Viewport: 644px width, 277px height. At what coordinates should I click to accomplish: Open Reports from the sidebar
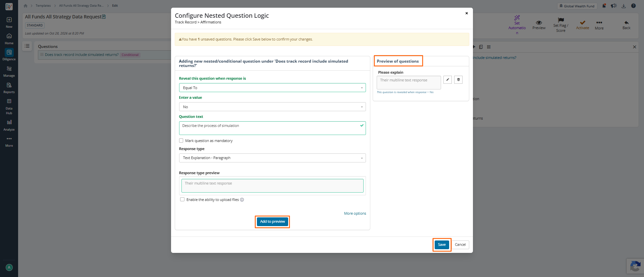[x=9, y=88]
